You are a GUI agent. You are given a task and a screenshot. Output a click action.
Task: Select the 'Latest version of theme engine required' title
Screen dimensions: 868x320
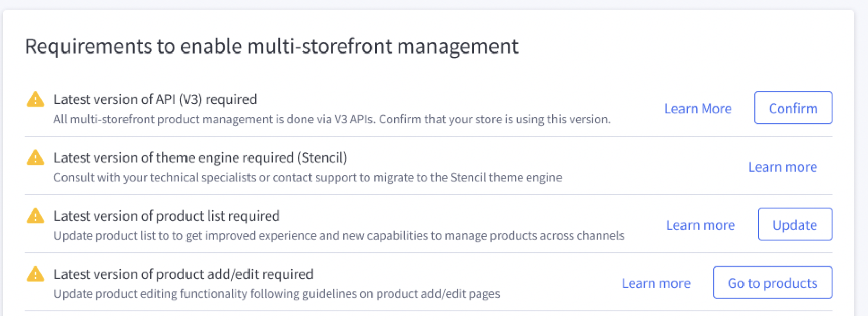[200, 158]
